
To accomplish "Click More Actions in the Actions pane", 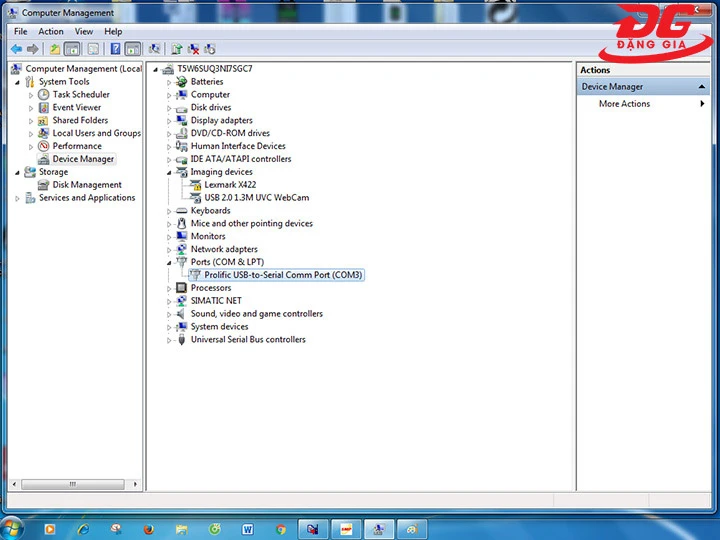I will click(624, 104).
